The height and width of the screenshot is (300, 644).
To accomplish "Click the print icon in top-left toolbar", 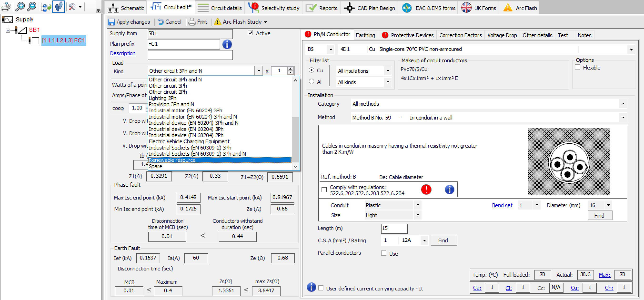I will click(x=6, y=6).
